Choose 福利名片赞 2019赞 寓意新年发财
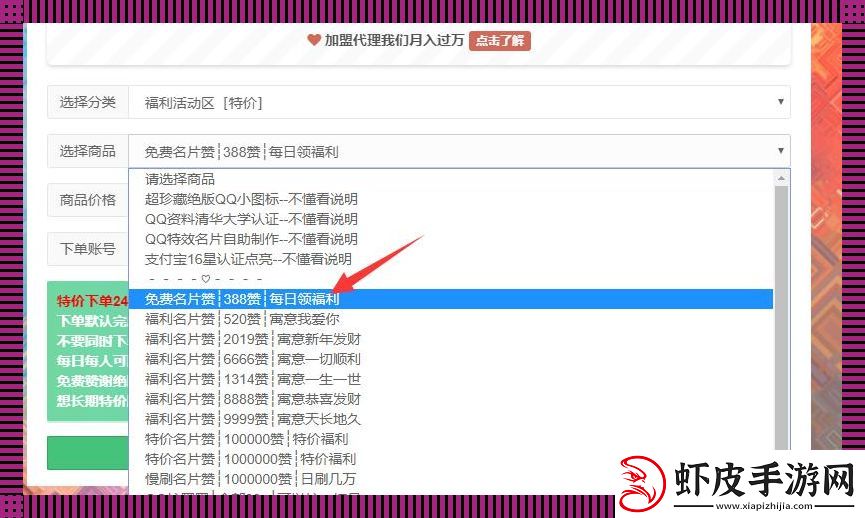Viewport: 865px width, 518px height. 451,339
